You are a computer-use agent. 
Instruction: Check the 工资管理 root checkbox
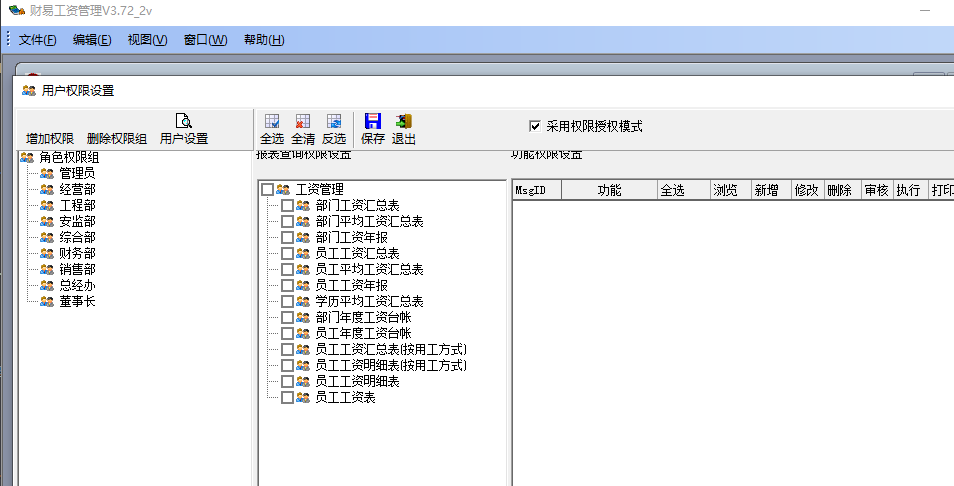pos(267,189)
